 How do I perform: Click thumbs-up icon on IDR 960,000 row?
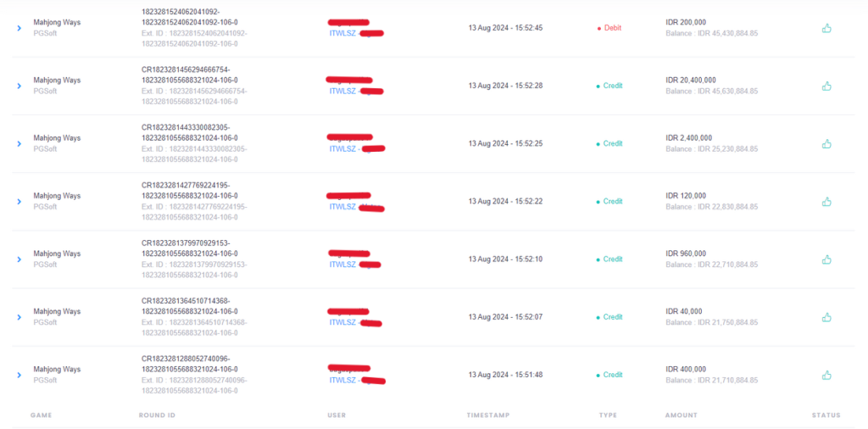pos(826,259)
